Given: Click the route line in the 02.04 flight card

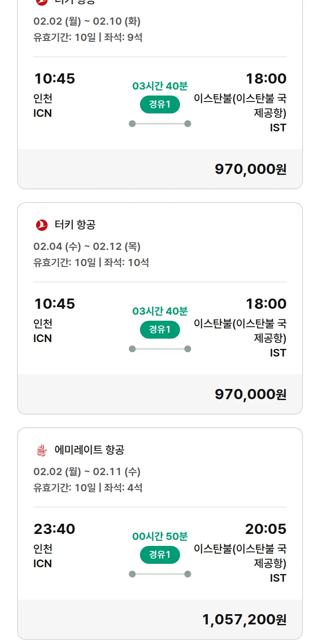Looking at the screenshot, I should pyautogui.click(x=160, y=349).
